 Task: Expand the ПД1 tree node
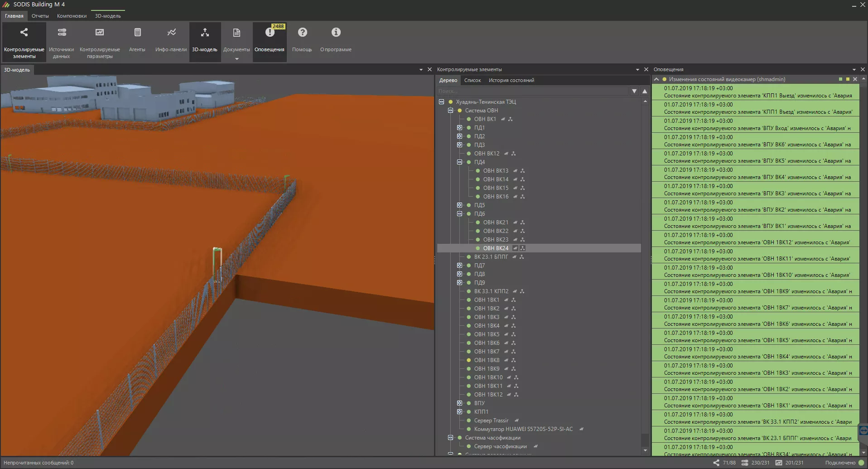459,128
